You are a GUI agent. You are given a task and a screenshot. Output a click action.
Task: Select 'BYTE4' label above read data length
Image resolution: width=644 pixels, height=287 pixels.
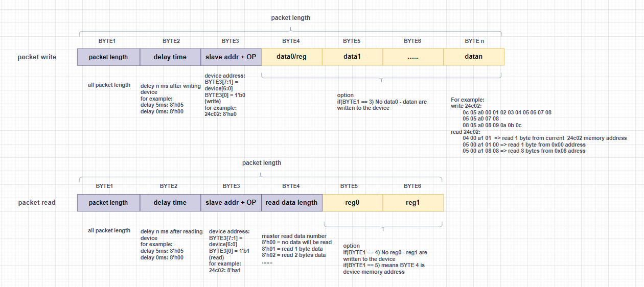291,186
